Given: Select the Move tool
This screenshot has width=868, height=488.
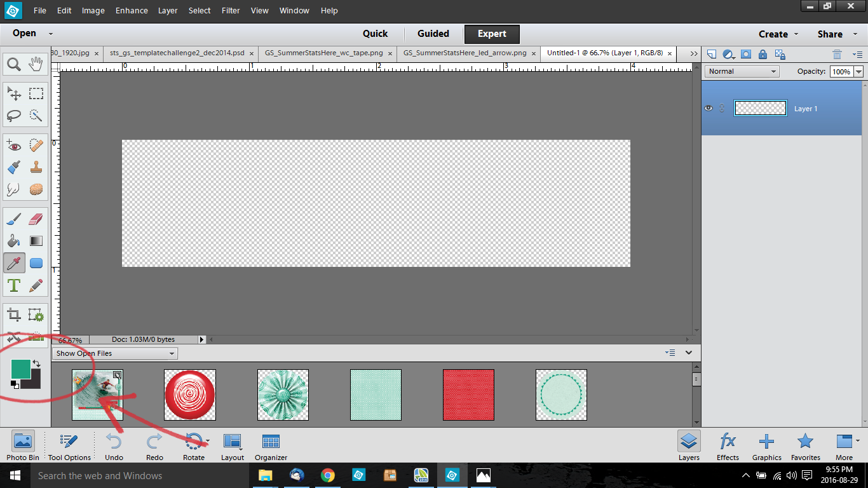Looking at the screenshot, I should pos(14,93).
